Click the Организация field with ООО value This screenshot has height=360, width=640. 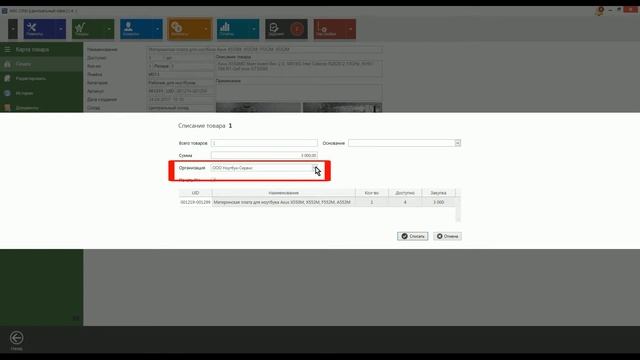coord(264,168)
